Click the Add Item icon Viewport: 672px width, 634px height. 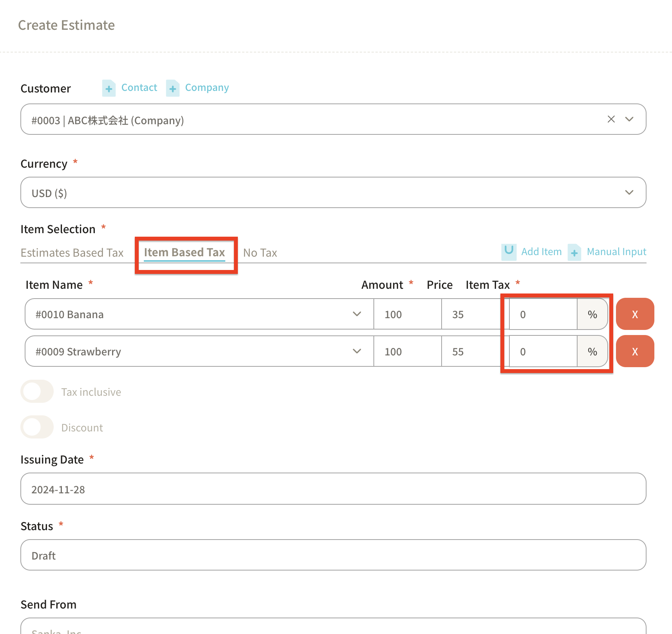(x=509, y=252)
